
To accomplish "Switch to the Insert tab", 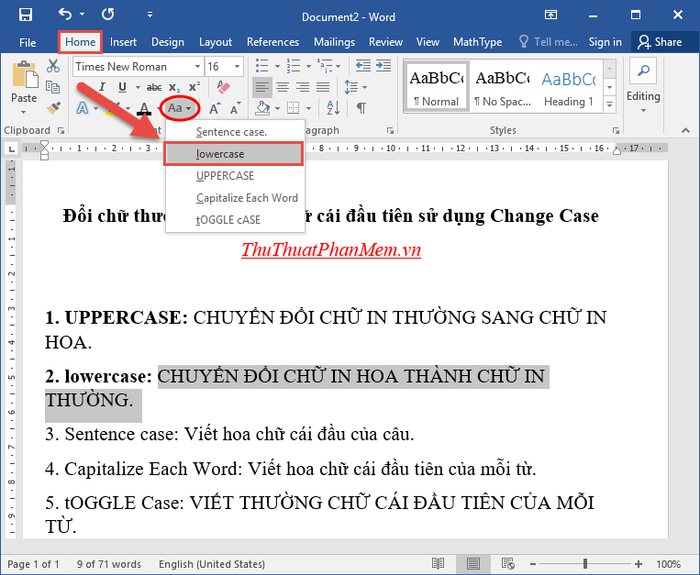I will (123, 42).
